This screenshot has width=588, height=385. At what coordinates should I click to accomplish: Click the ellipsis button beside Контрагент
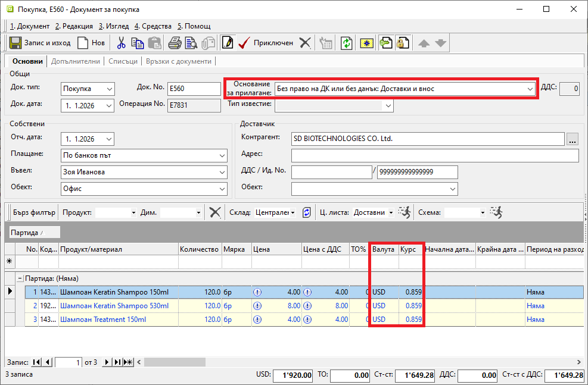click(x=573, y=139)
